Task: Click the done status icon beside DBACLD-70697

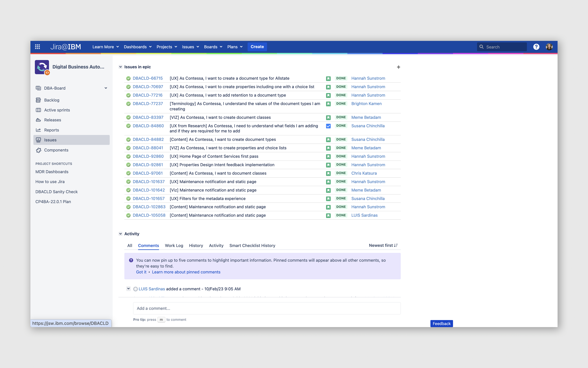Action: [x=128, y=87]
